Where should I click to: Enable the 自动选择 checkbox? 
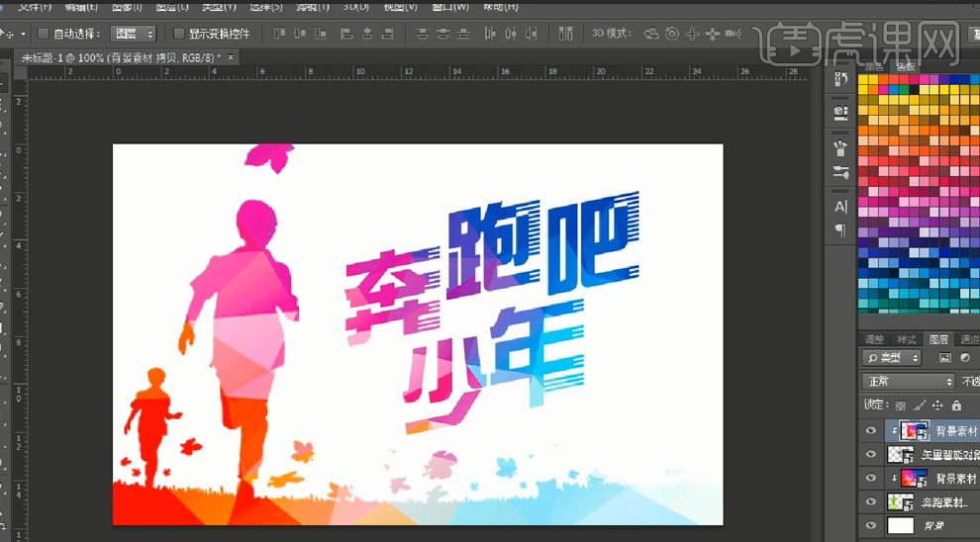point(44,34)
